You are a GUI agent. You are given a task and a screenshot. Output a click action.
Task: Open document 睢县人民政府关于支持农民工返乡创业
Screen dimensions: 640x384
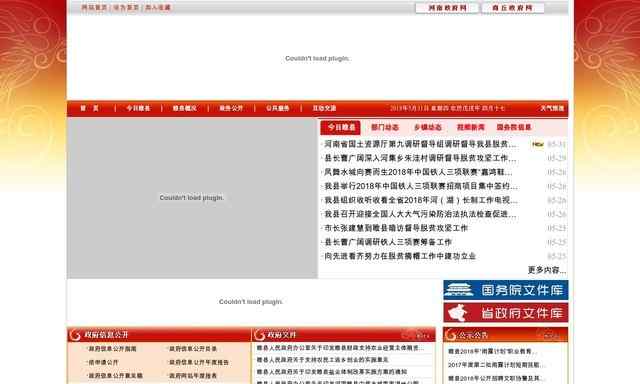point(322,360)
